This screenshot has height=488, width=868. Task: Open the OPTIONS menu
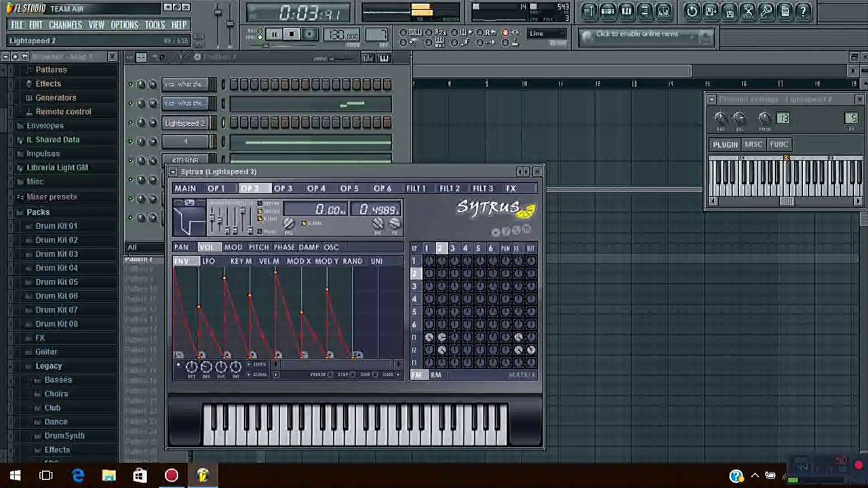tap(124, 25)
